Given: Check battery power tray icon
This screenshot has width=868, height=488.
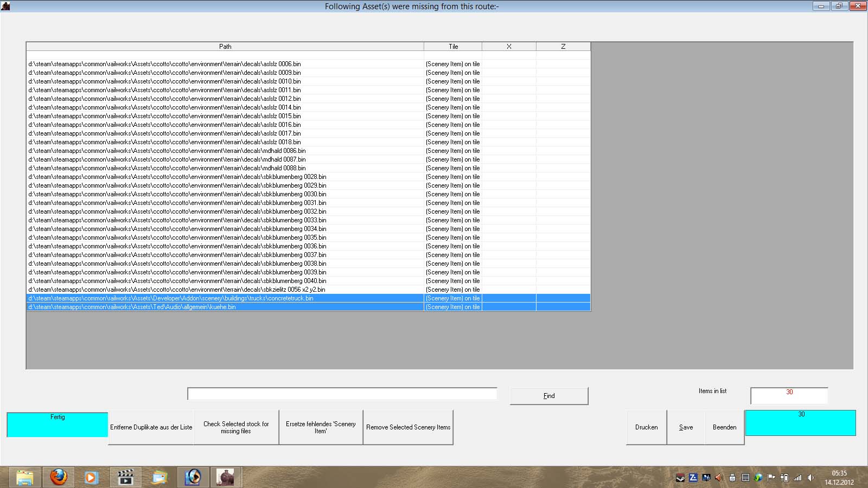Looking at the screenshot, I should [784, 478].
